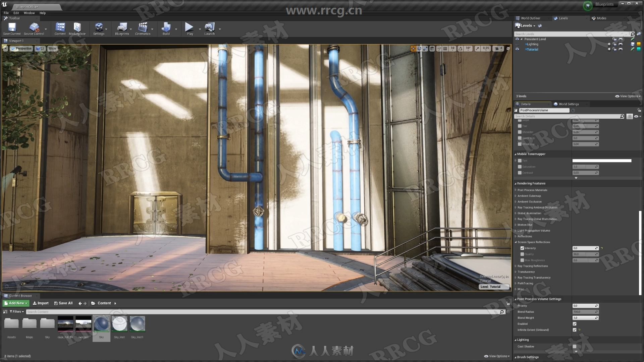Expand the Mobile Tonemapper section

[516, 154]
